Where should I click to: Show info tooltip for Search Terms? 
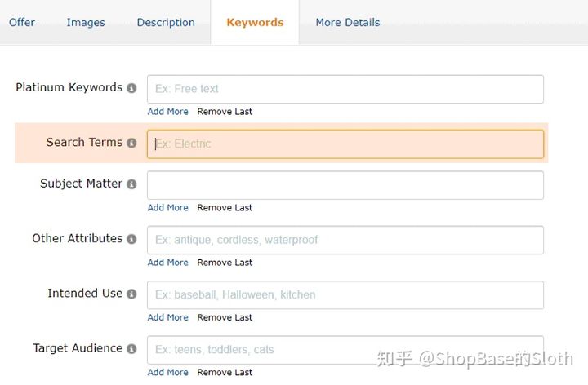(x=131, y=143)
